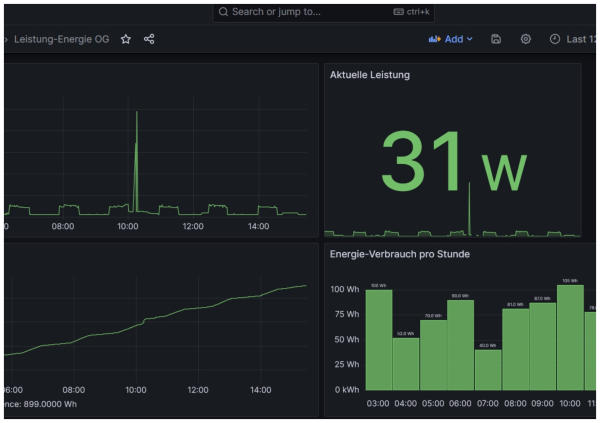
Task: Open dashboard settings gear
Action: point(525,39)
